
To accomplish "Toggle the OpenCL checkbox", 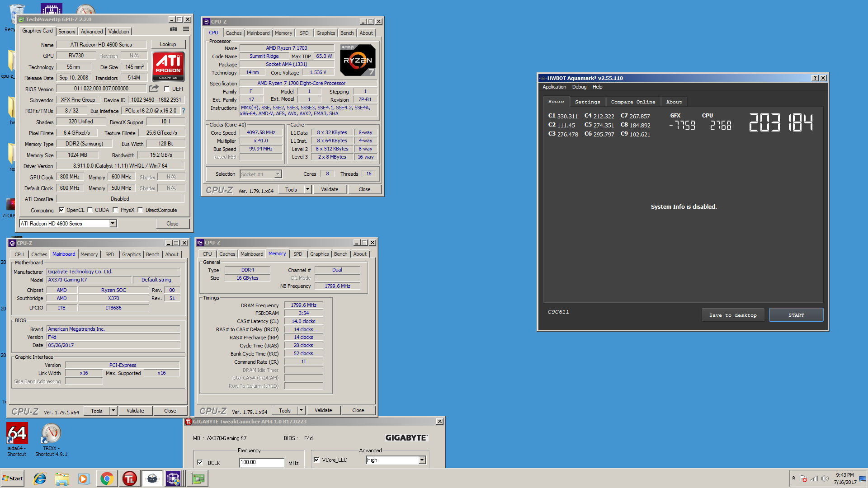I will 61,210.
